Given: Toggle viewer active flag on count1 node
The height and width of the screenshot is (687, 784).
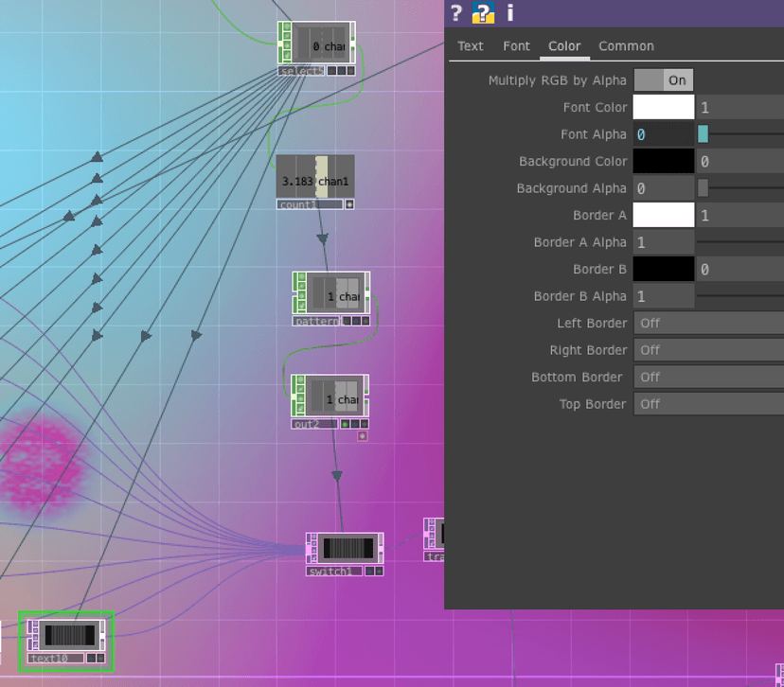Looking at the screenshot, I should pyautogui.click(x=349, y=204).
